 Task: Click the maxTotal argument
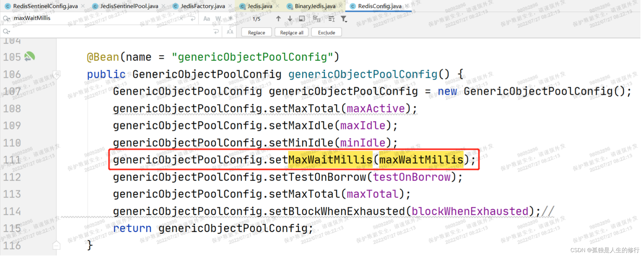coord(373,194)
